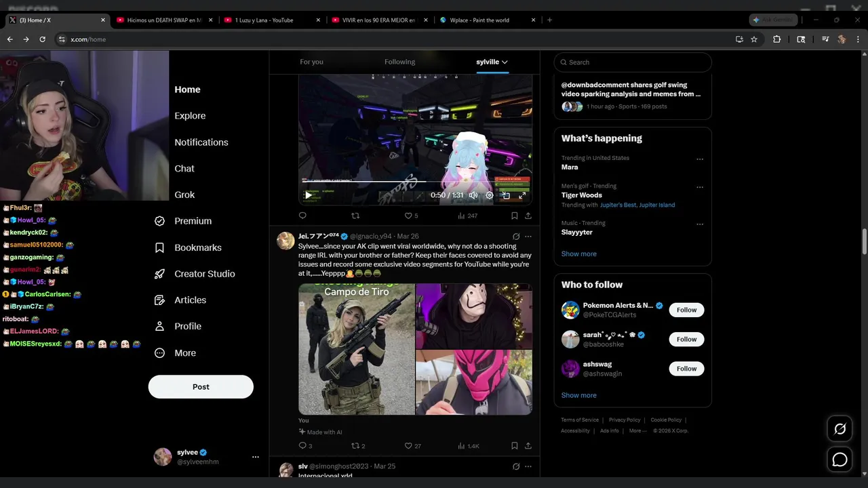Show more in Who to follow
Viewport: 868px width, 488px height.
579,395
